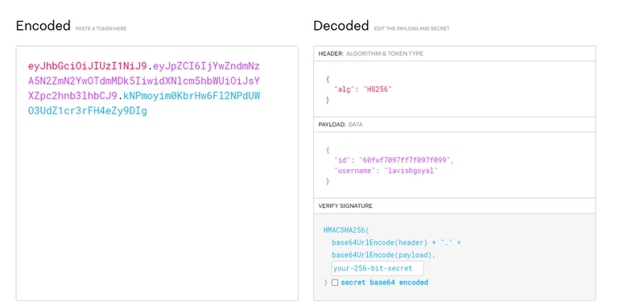The image size is (644, 306).
Task: Click the your-256-bit-secret input field
Action: coord(378,268)
